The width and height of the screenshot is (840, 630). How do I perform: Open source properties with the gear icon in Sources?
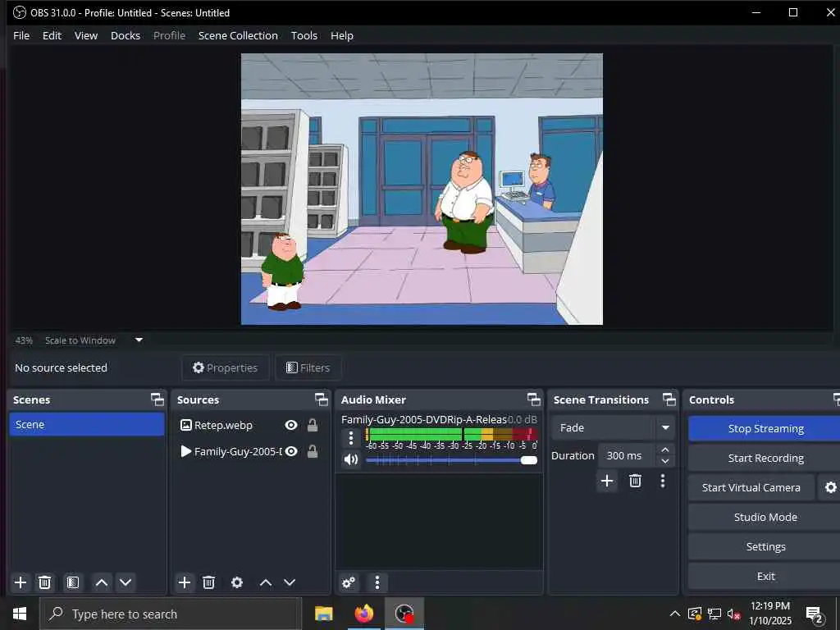coord(237,582)
